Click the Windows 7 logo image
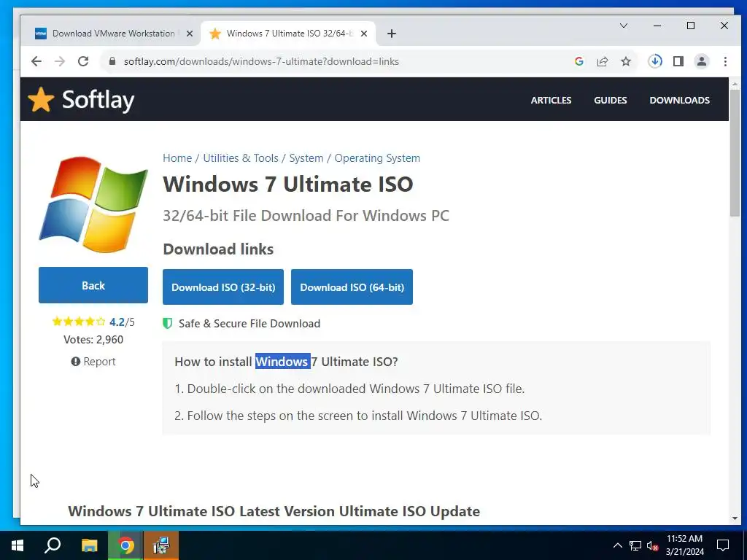747x560 pixels. [93, 204]
